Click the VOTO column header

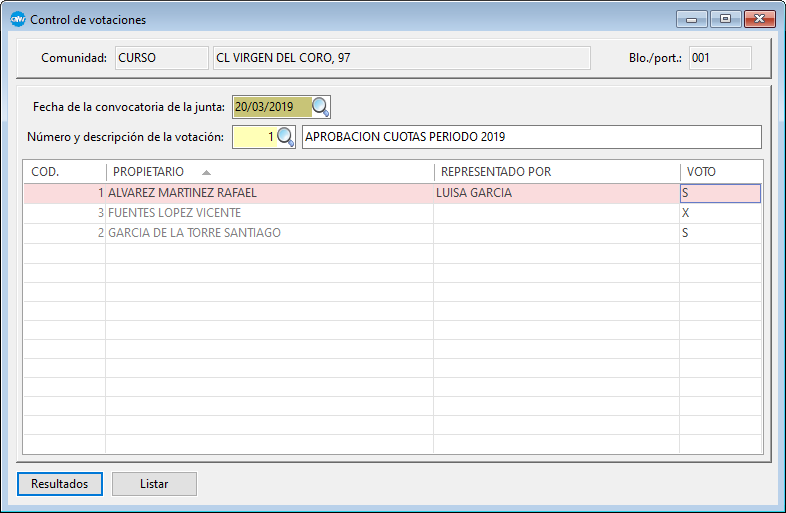[x=720, y=172]
